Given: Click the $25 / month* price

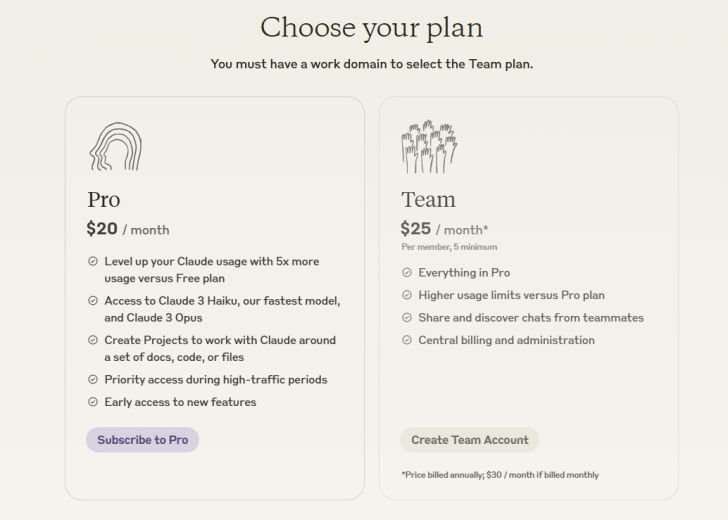Looking at the screenshot, I should (x=444, y=229).
